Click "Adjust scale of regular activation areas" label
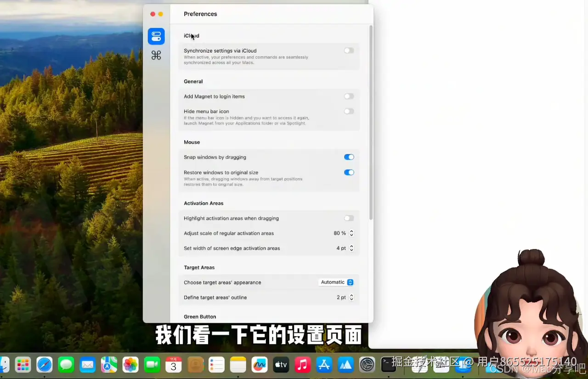 tap(229, 233)
